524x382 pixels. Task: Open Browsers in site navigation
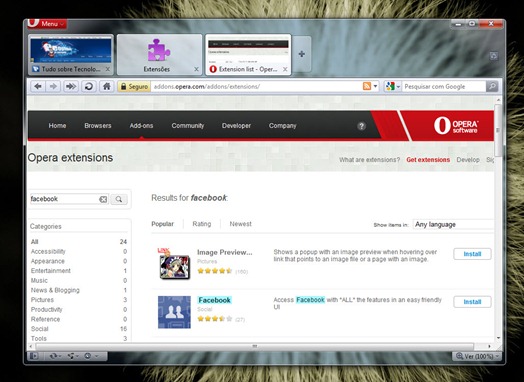click(98, 126)
